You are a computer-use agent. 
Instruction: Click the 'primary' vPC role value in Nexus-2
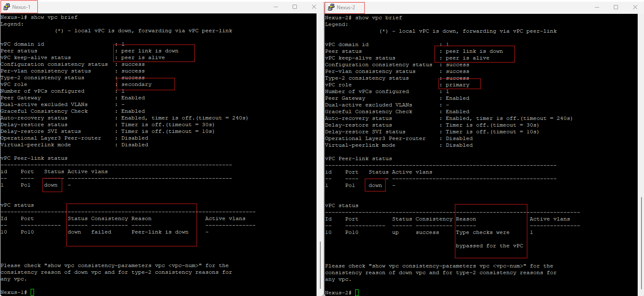pos(458,85)
